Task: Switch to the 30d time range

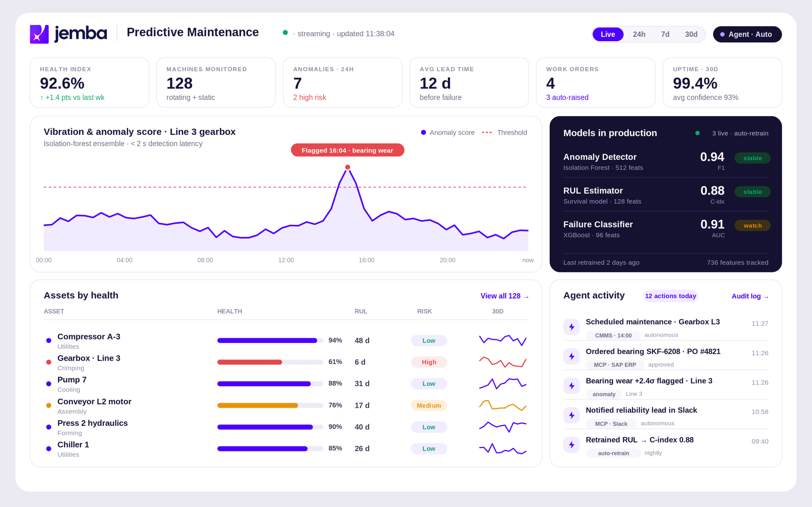Action: pos(691,34)
